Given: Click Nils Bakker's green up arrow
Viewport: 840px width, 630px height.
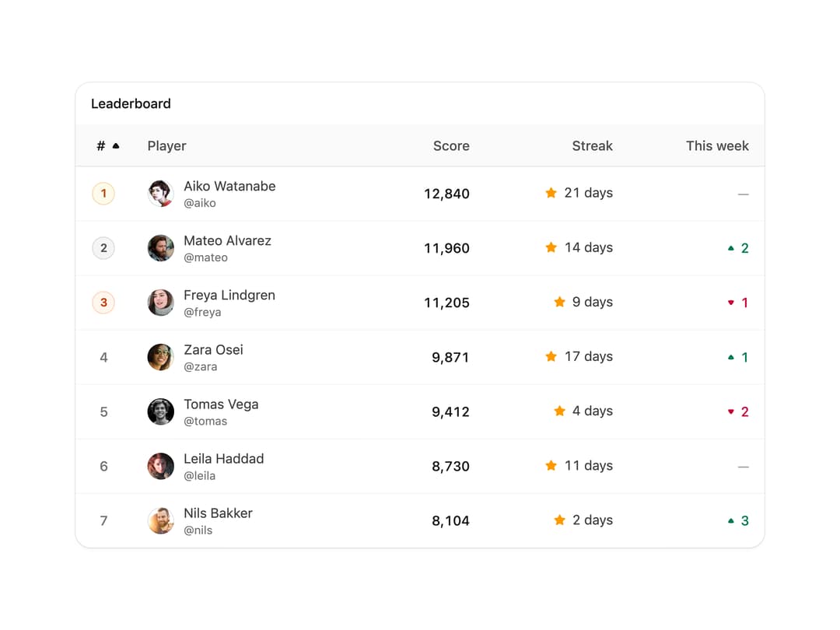Looking at the screenshot, I should [730, 520].
